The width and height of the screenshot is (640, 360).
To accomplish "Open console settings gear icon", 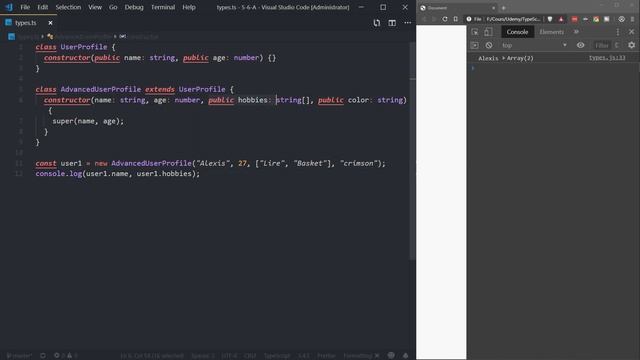I will pyautogui.click(x=631, y=45).
